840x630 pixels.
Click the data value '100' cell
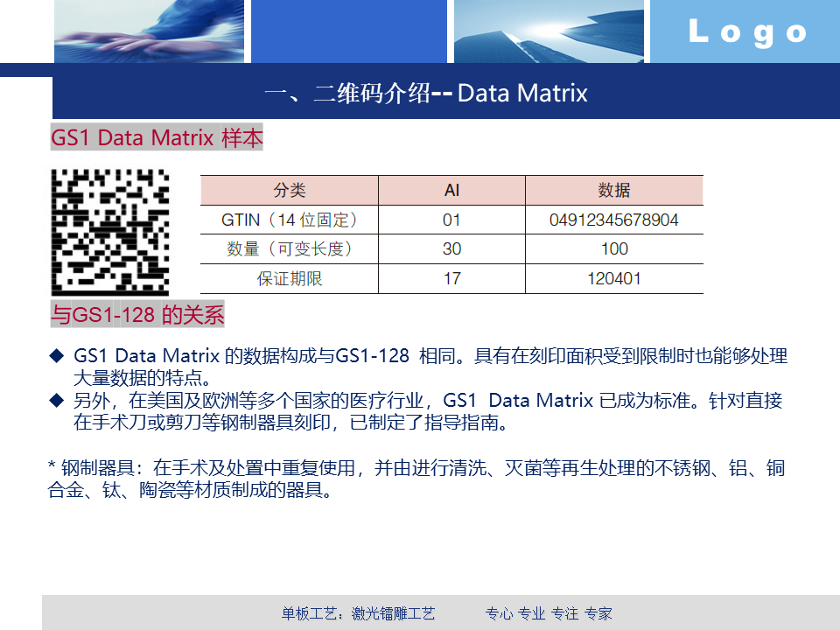(614, 249)
